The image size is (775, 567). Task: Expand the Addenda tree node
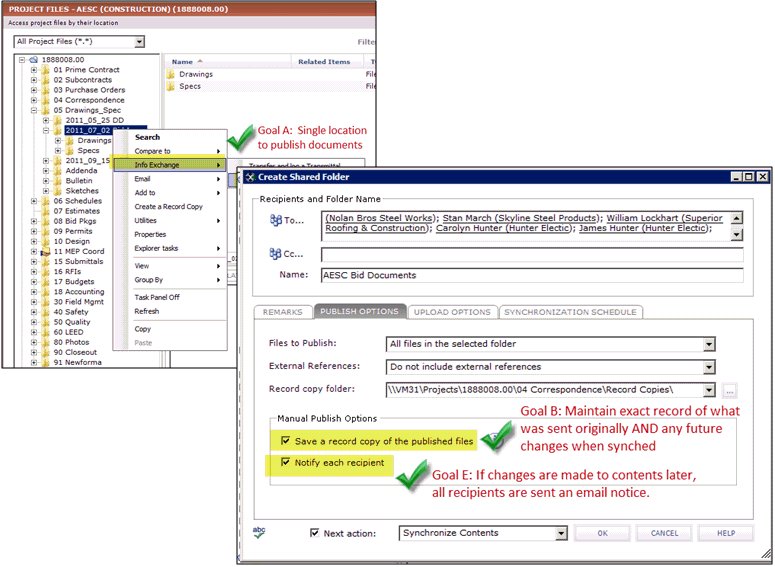click(45, 171)
